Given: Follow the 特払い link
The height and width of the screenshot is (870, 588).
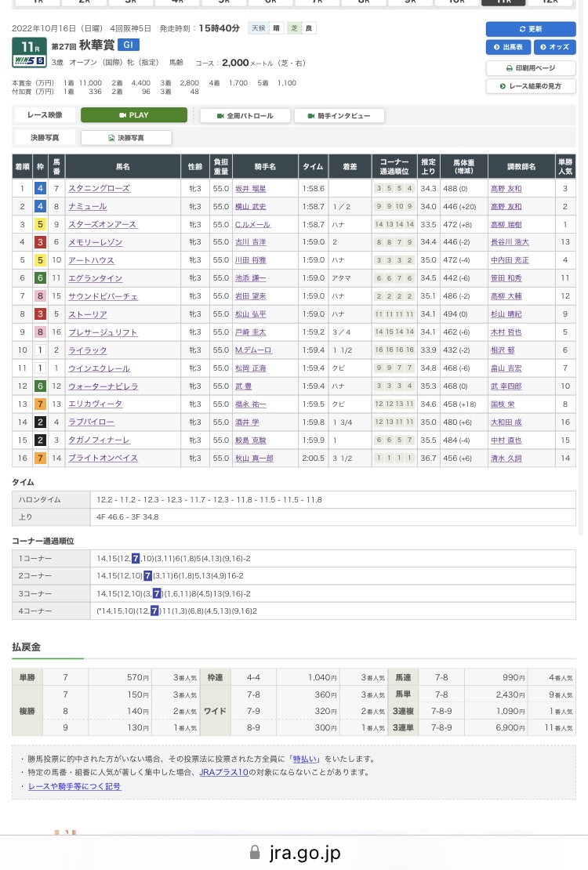Looking at the screenshot, I should [x=306, y=759].
